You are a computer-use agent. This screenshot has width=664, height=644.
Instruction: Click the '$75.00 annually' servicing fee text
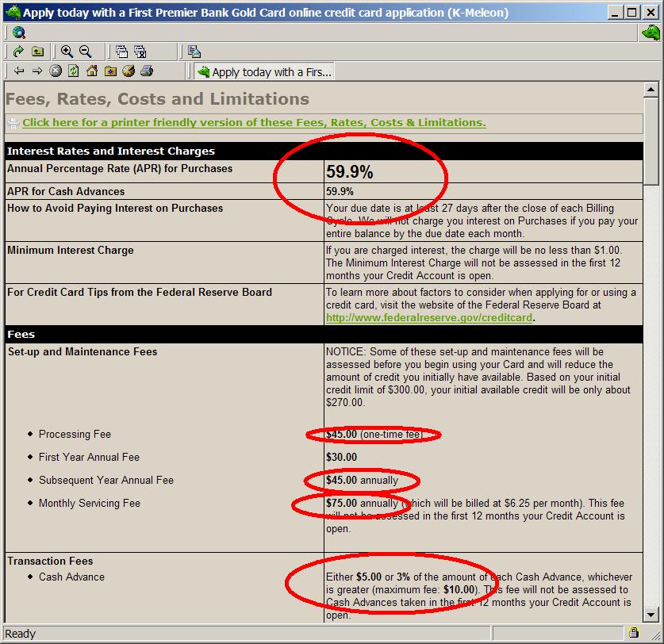tap(362, 503)
